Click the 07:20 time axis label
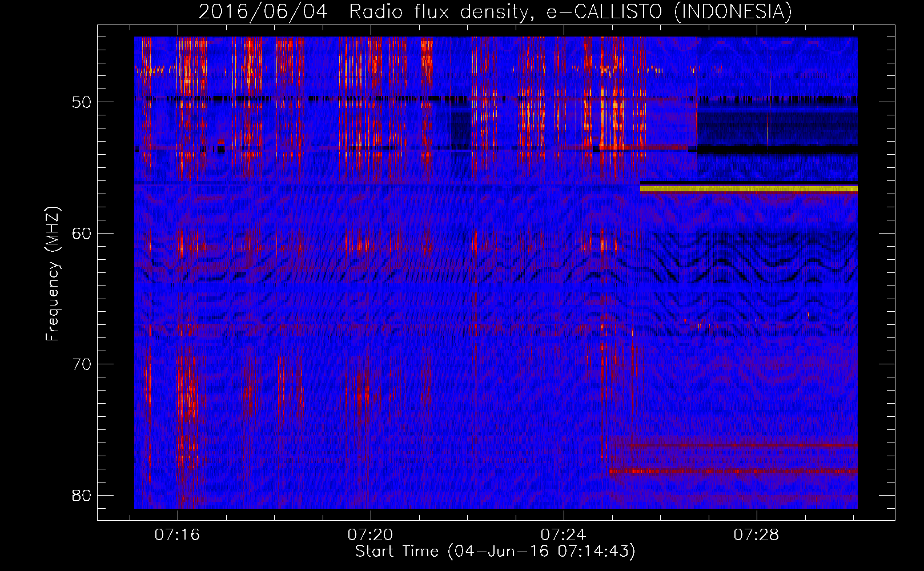The image size is (924, 571). (371, 535)
